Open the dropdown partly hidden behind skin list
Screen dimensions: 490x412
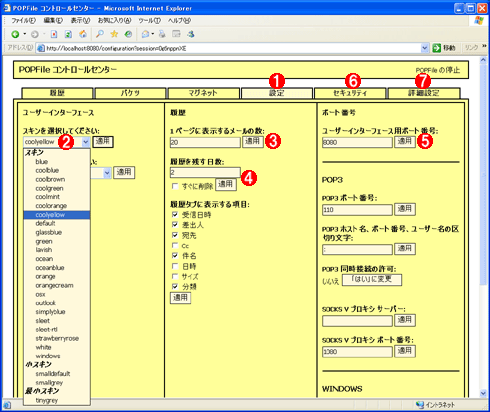pos(107,173)
